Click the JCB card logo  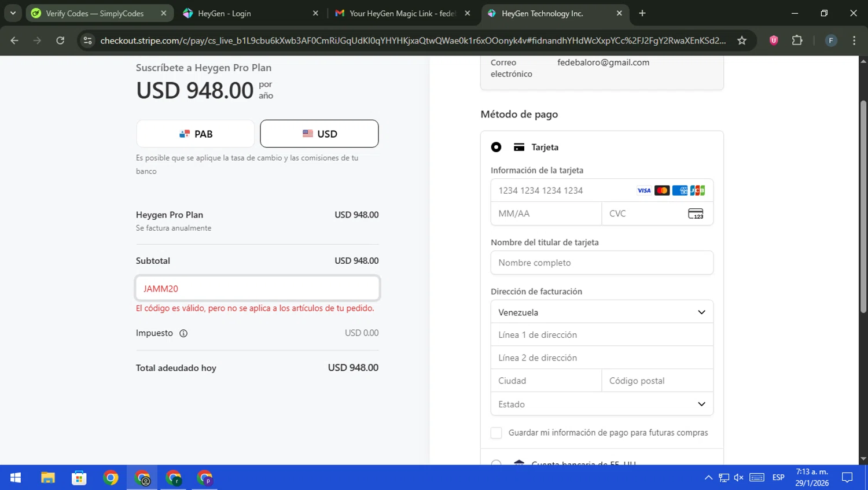[x=697, y=190]
